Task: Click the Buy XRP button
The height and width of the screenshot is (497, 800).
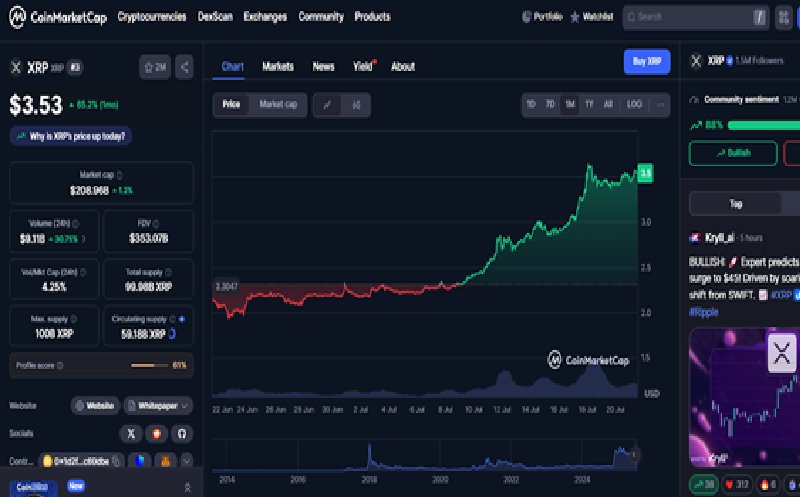Action: 647,61
